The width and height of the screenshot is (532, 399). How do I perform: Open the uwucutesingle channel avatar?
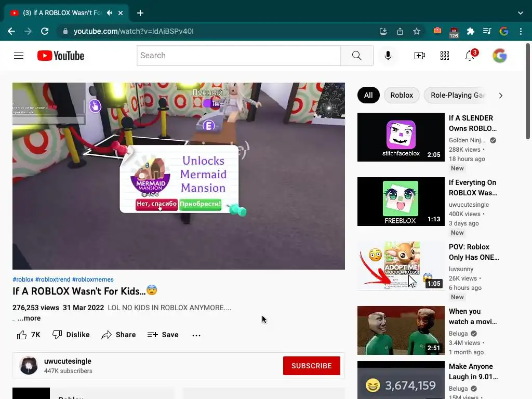[x=29, y=365]
